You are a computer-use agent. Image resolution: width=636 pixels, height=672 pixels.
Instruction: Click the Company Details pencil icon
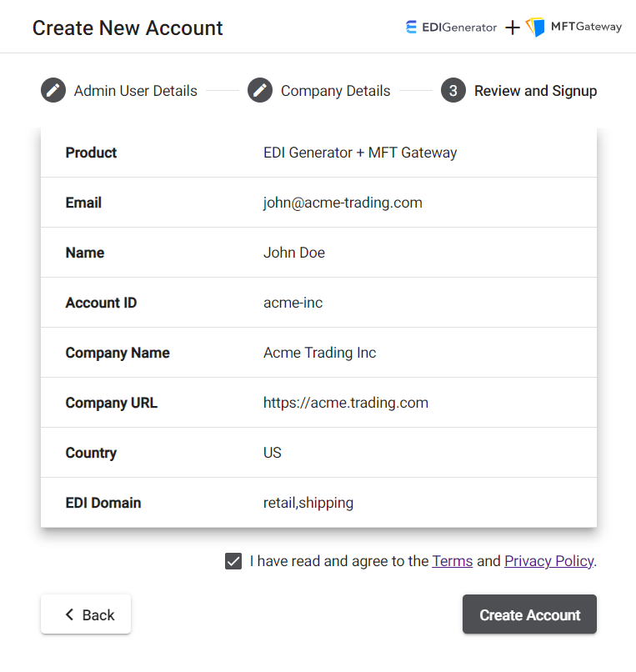click(x=260, y=90)
